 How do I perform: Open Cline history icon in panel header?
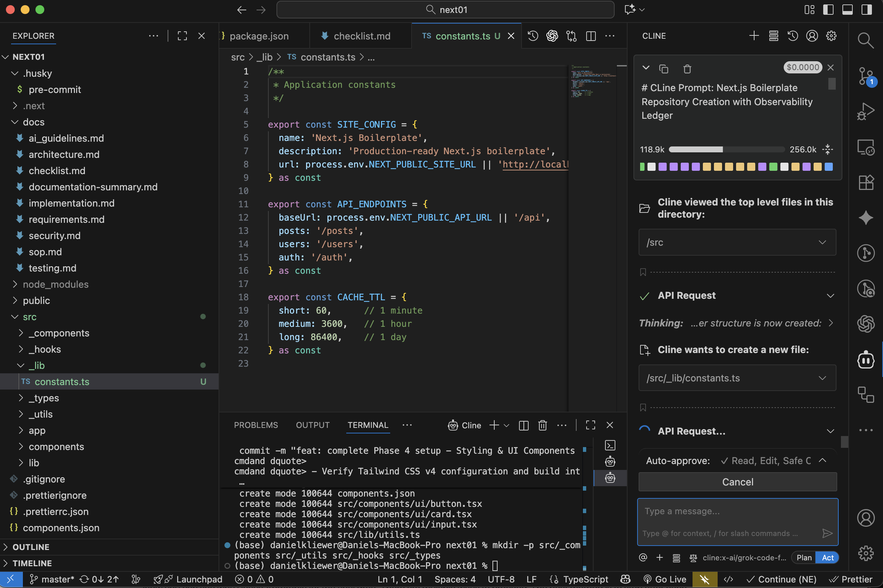click(793, 36)
